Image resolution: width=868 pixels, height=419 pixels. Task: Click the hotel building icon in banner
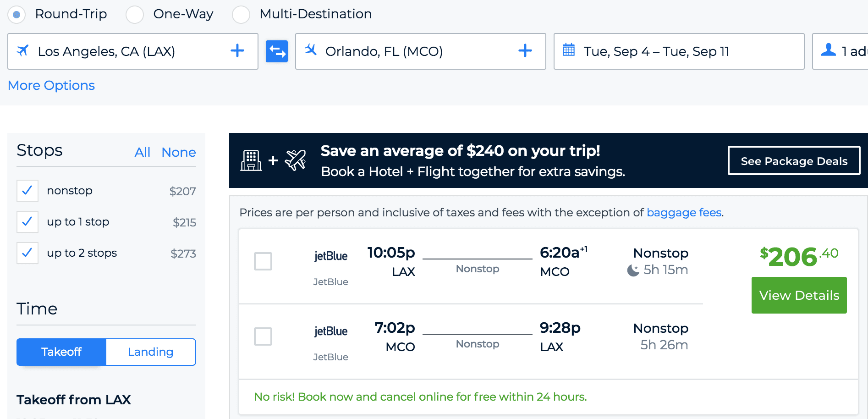251,160
